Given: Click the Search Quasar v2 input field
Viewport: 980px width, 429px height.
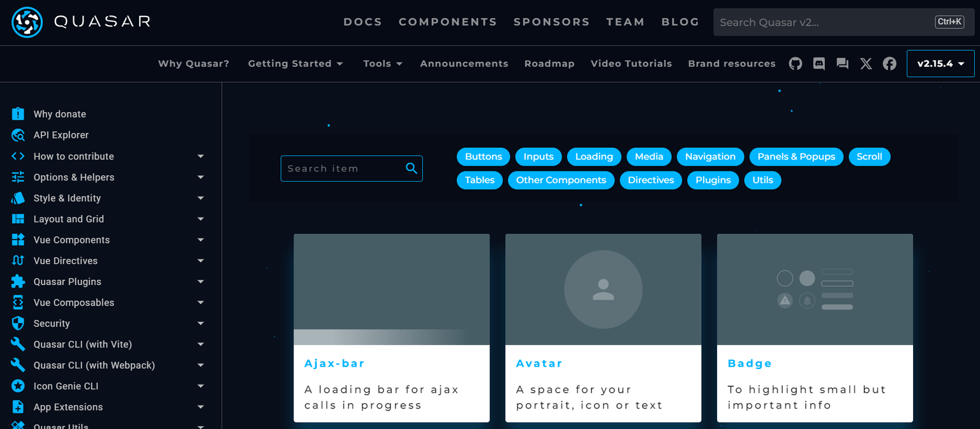Looking at the screenshot, I should (x=829, y=22).
